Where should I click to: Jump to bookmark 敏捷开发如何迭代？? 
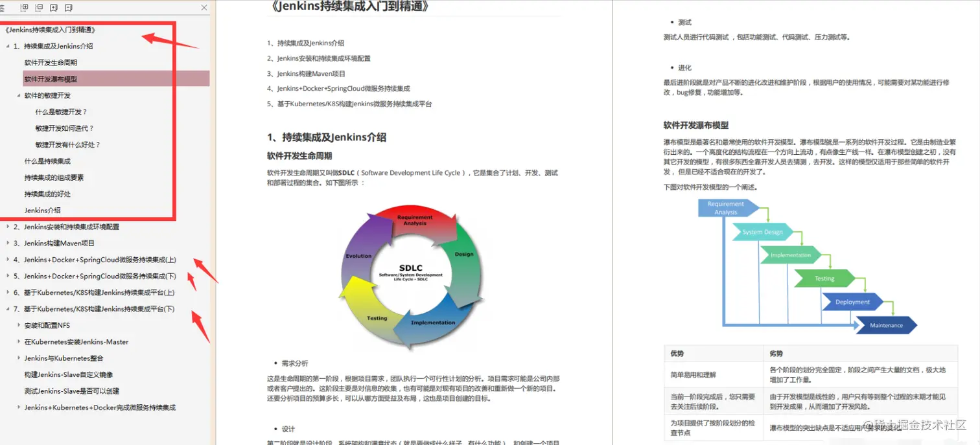coord(64,128)
